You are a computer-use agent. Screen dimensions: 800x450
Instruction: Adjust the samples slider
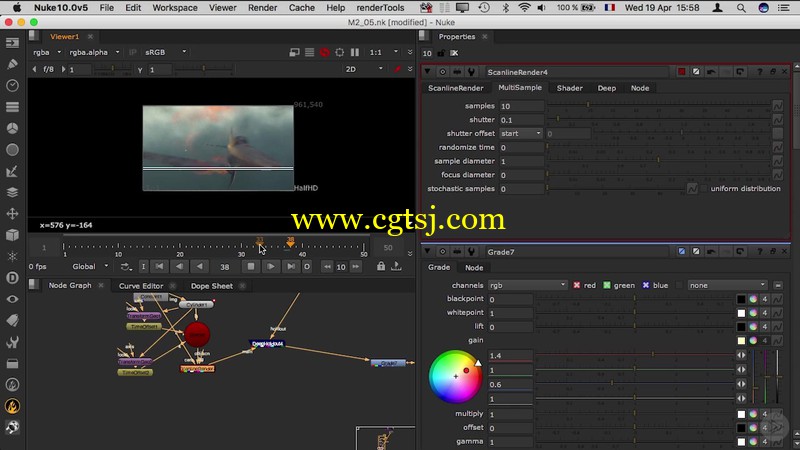click(x=658, y=106)
